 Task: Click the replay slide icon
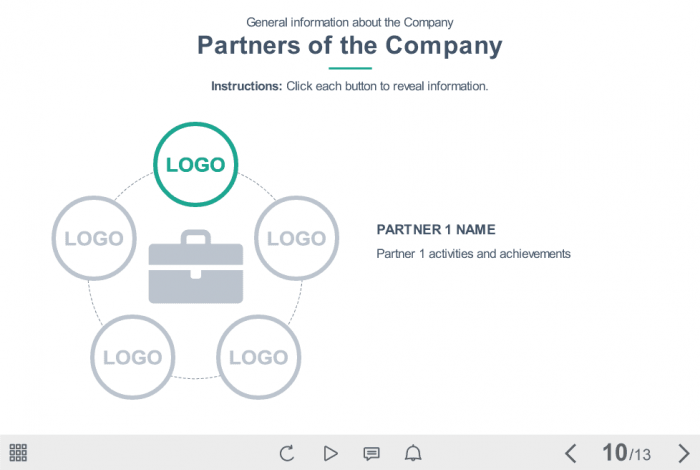287,453
